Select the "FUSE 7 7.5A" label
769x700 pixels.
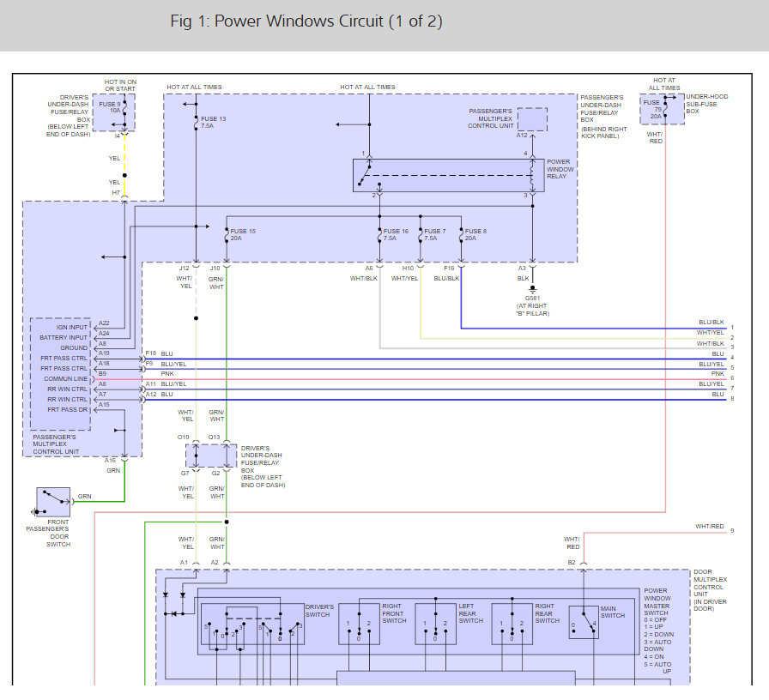(434, 234)
